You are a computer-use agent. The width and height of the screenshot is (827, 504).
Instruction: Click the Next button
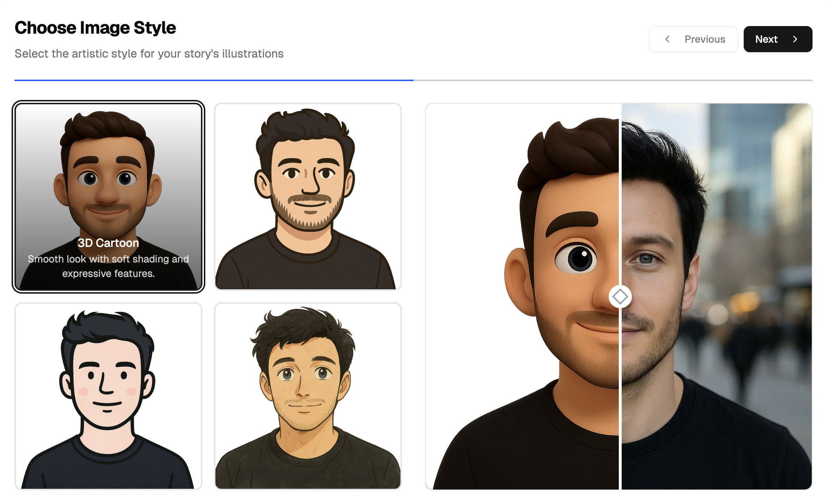point(777,39)
